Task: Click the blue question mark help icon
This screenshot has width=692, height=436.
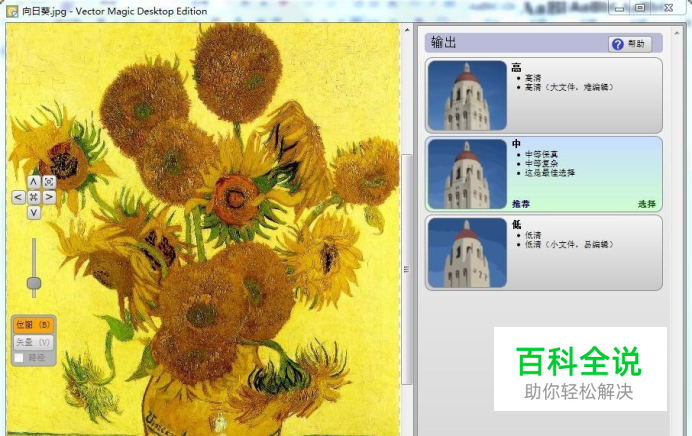Action: pos(617,44)
